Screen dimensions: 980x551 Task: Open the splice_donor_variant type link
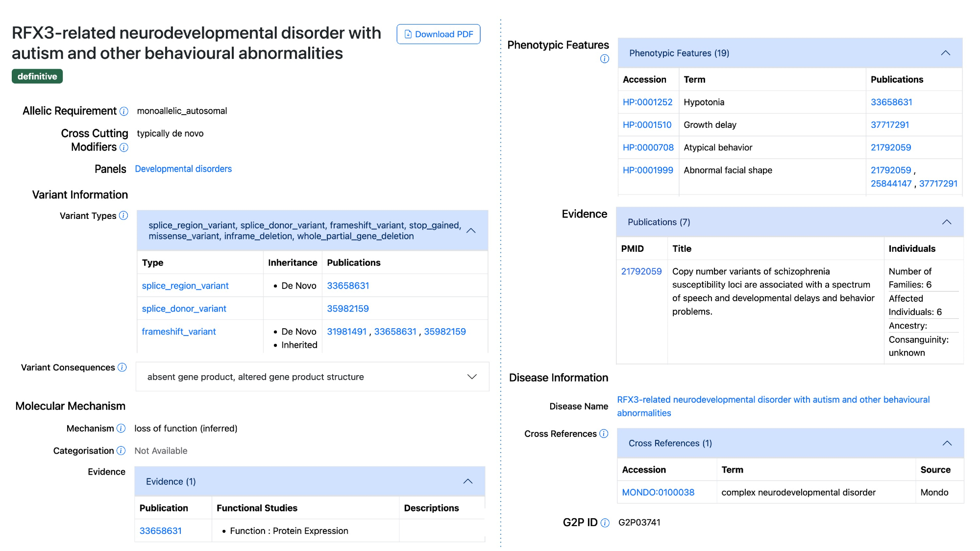(x=184, y=309)
